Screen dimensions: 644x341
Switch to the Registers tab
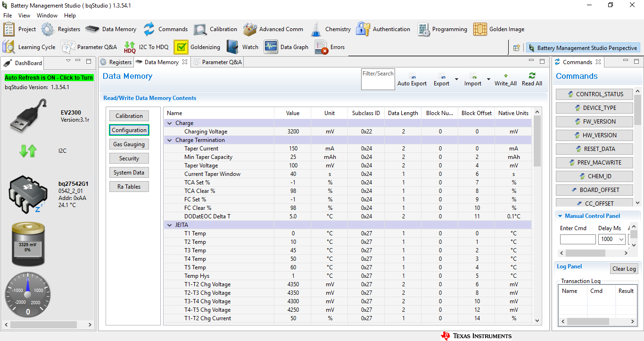(x=116, y=62)
